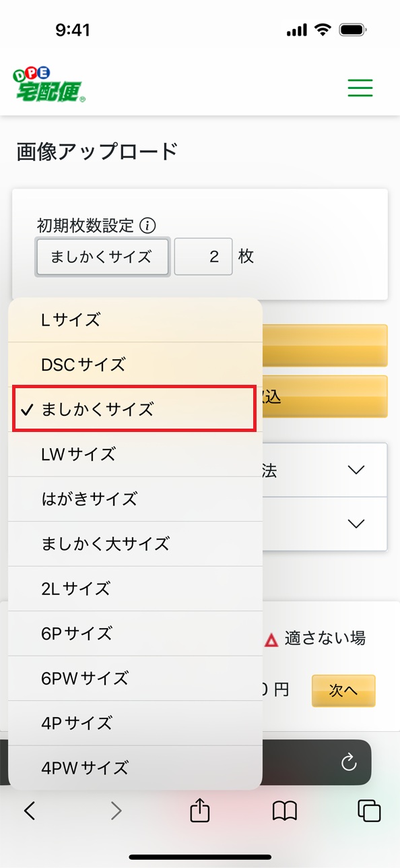Open Safari tabs overview icon
Screen dimensions: 400x868
[369, 811]
